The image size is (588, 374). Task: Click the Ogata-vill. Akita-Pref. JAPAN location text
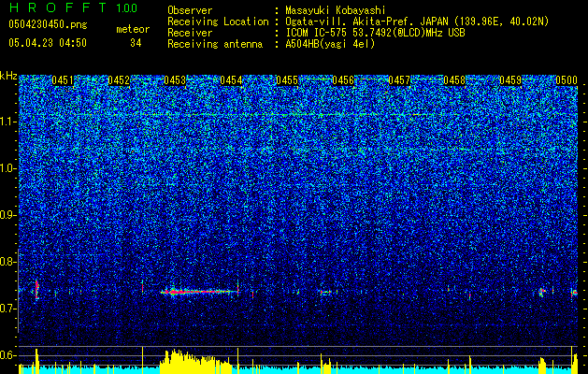pyautogui.click(x=417, y=22)
